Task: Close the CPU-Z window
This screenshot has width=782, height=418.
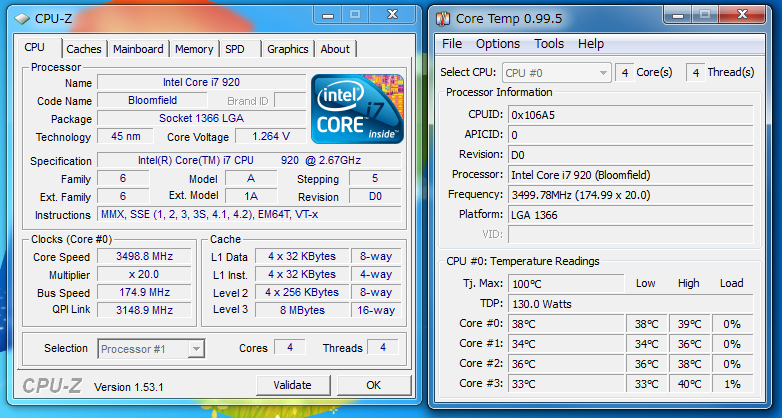Action: 393,15
